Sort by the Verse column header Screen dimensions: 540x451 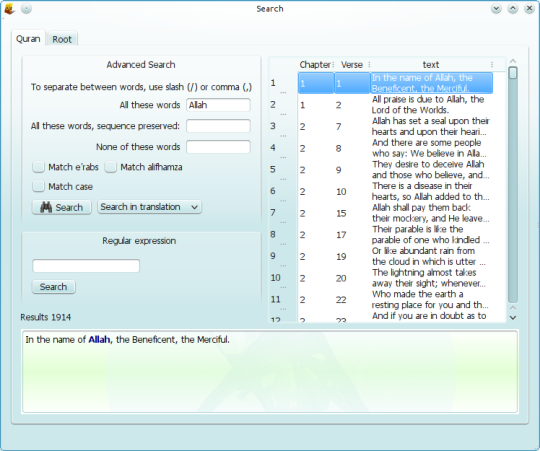tap(352, 65)
